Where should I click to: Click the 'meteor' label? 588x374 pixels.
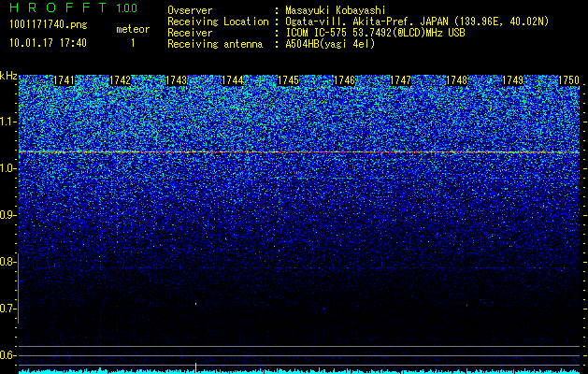[x=133, y=29]
